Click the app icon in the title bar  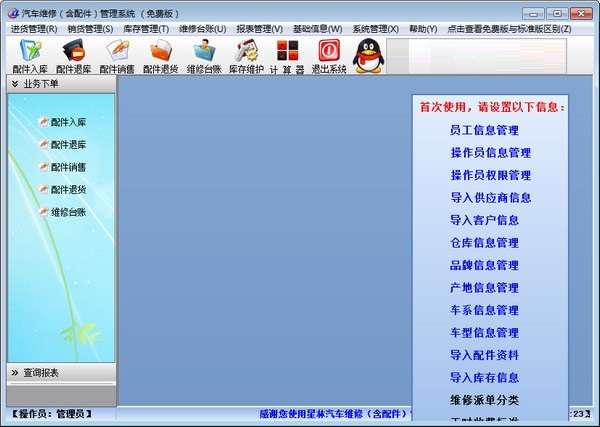pos(13,14)
